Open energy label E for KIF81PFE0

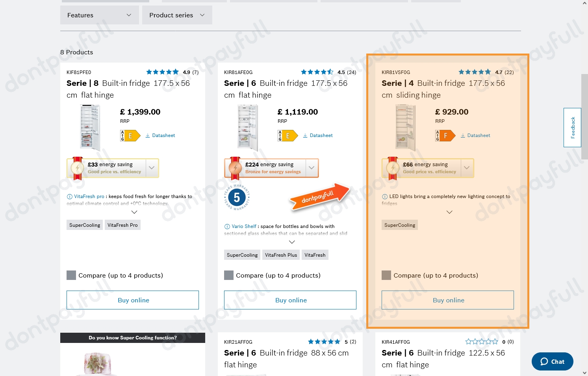[130, 135]
